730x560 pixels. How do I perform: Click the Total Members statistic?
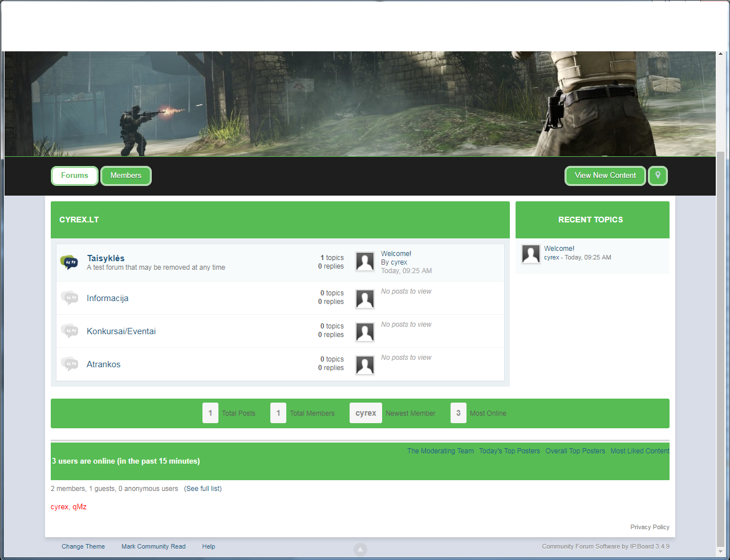pos(303,413)
